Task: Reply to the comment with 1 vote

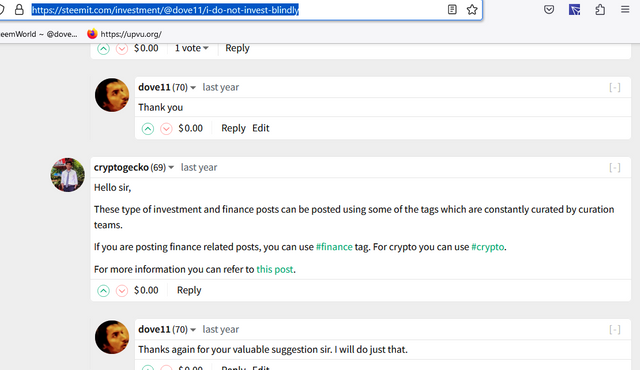Action: [x=237, y=48]
